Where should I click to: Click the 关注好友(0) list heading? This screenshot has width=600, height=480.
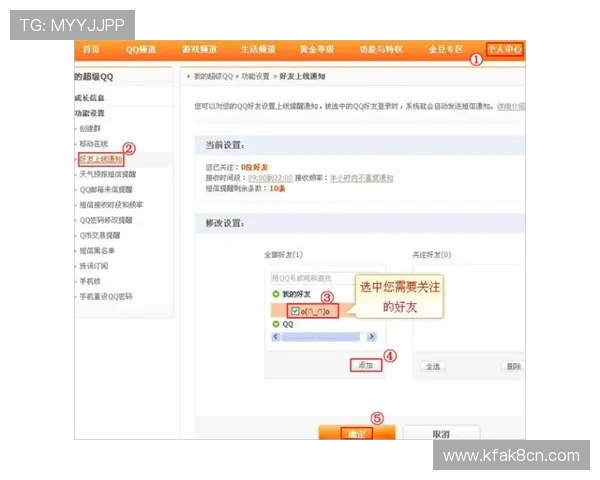coord(432,255)
